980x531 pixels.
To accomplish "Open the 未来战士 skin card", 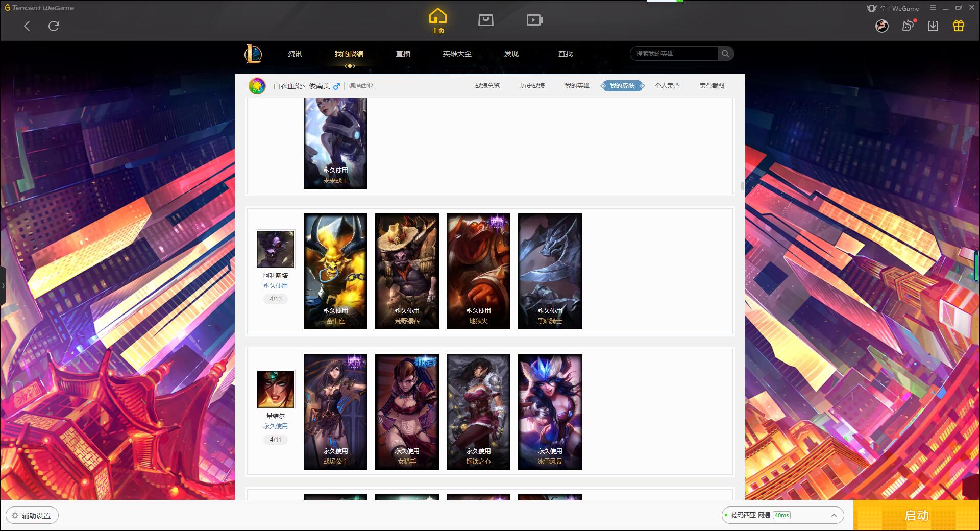I will (335, 143).
